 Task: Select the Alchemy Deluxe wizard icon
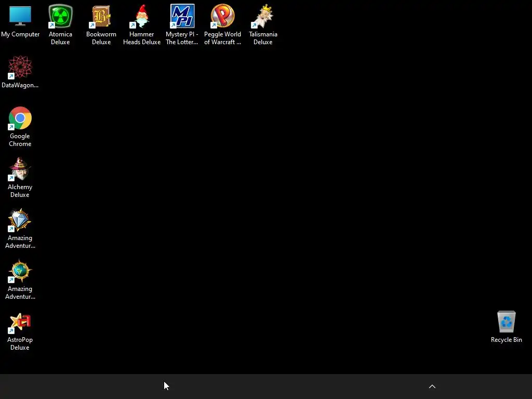(x=20, y=169)
